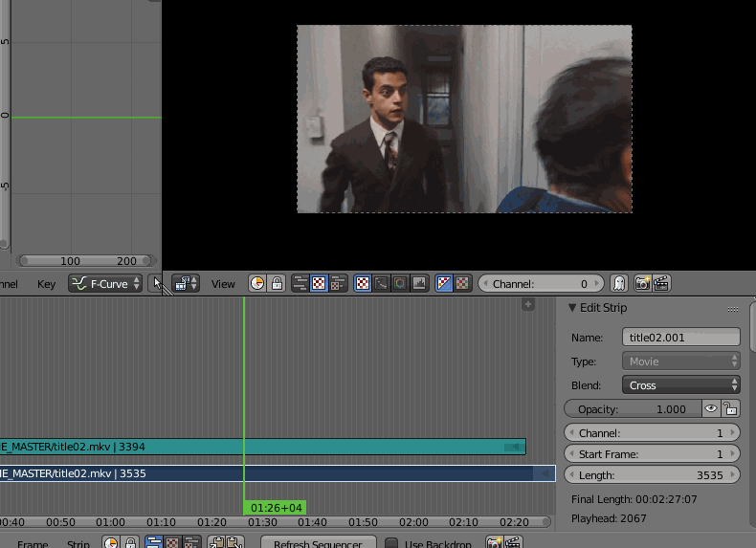Screen dimensions: 756x548
Task: Select Sequencer view type in bottom header
Action: [x=154, y=542]
